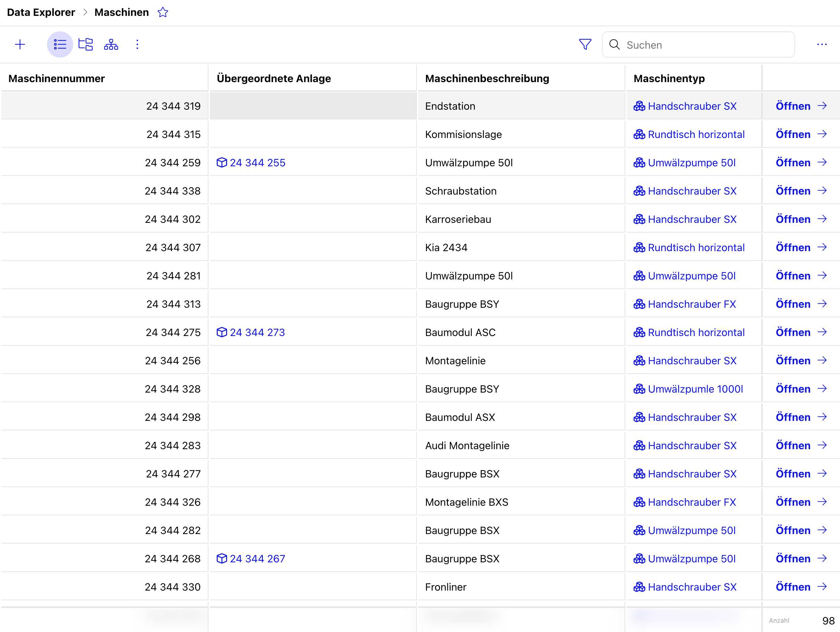Sort by Maschinentyp column header

point(669,79)
